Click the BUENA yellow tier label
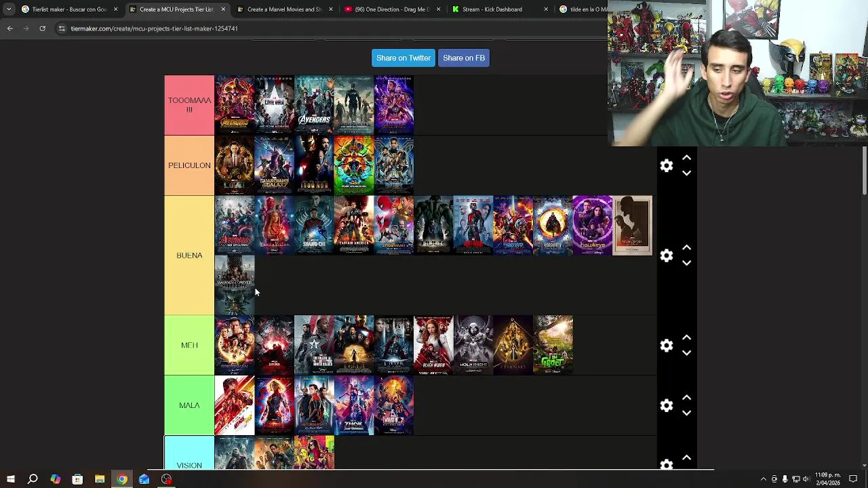This screenshot has width=868, height=488. pyautogui.click(x=189, y=256)
